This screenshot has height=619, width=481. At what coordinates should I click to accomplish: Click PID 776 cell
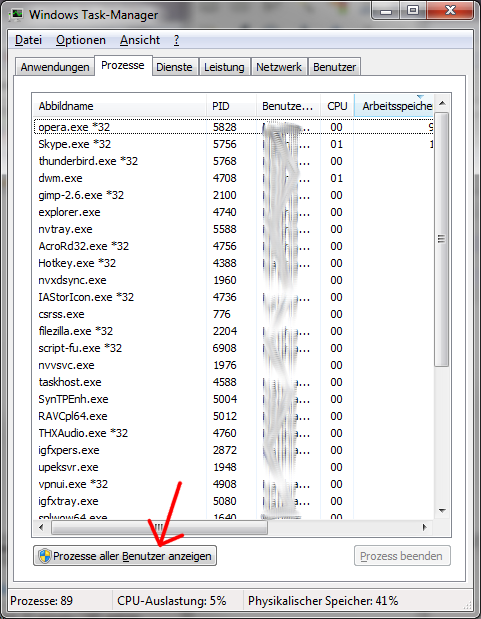pos(222,314)
